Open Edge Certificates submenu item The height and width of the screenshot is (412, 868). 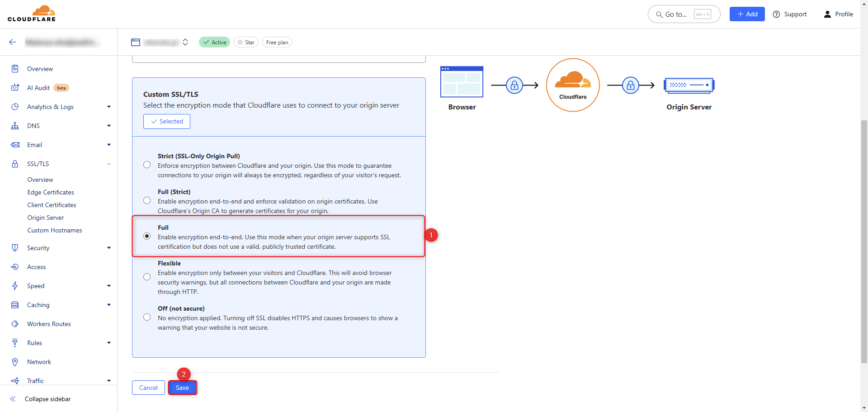[51, 192]
